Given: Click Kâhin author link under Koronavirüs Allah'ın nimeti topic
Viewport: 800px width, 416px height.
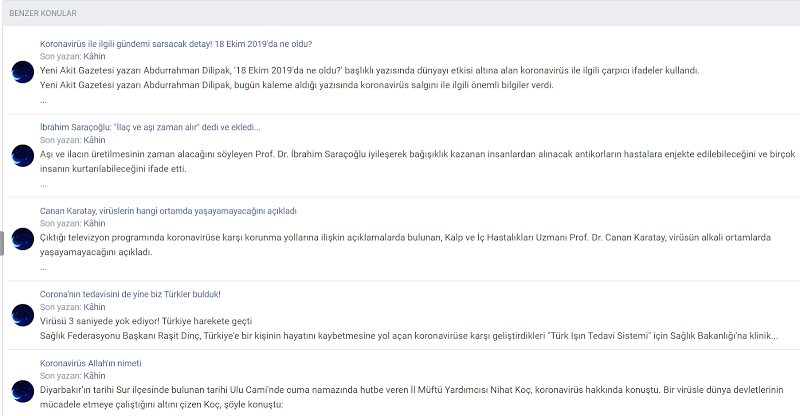Looking at the screenshot, I should tap(94, 376).
